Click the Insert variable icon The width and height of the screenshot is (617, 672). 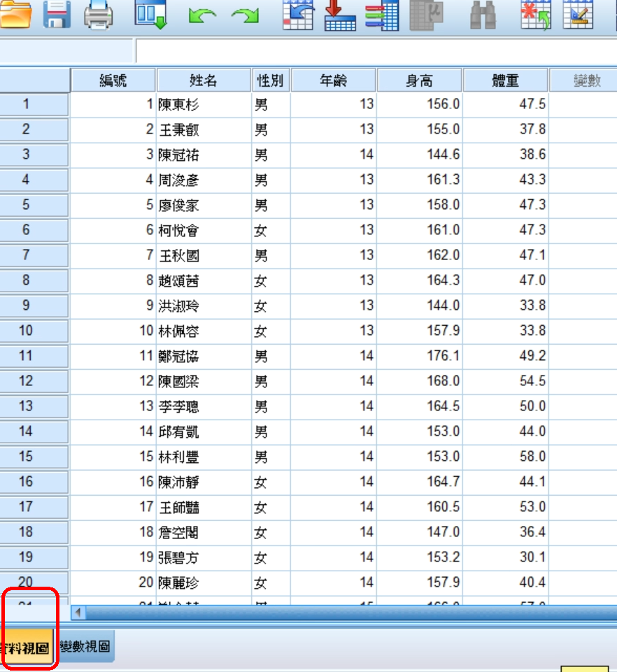pyautogui.click(x=578, y=14)
